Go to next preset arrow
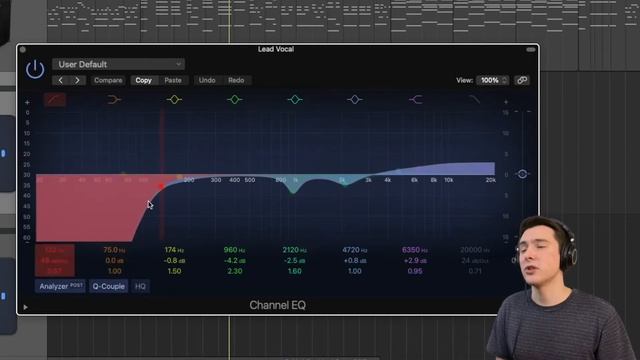 point(77,80)
